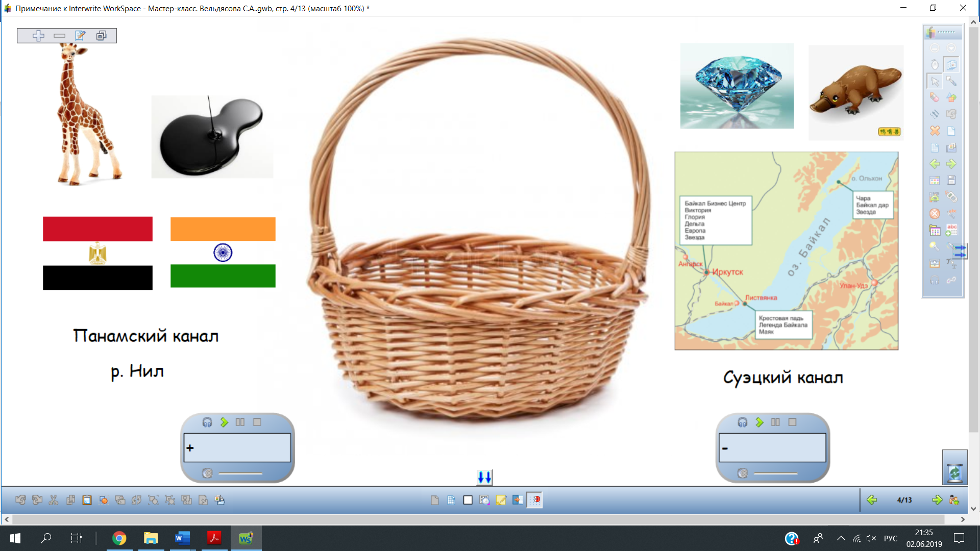Screen dimensions: 980x551
Task: Expand the blue double-arrow toolbar handle at bottom
Action: (484, 478)
